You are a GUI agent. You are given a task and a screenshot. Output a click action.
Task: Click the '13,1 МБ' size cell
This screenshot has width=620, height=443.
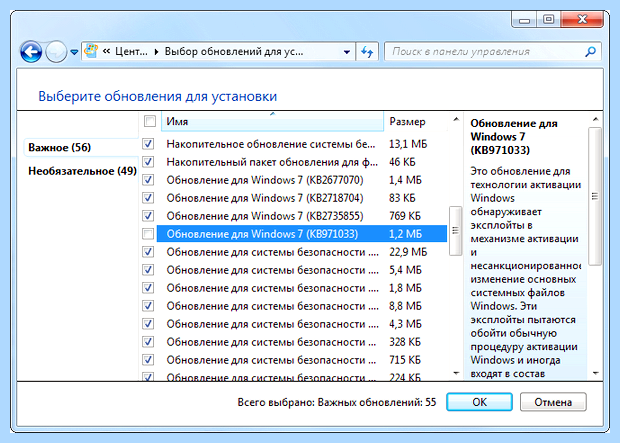pos(408,144)
